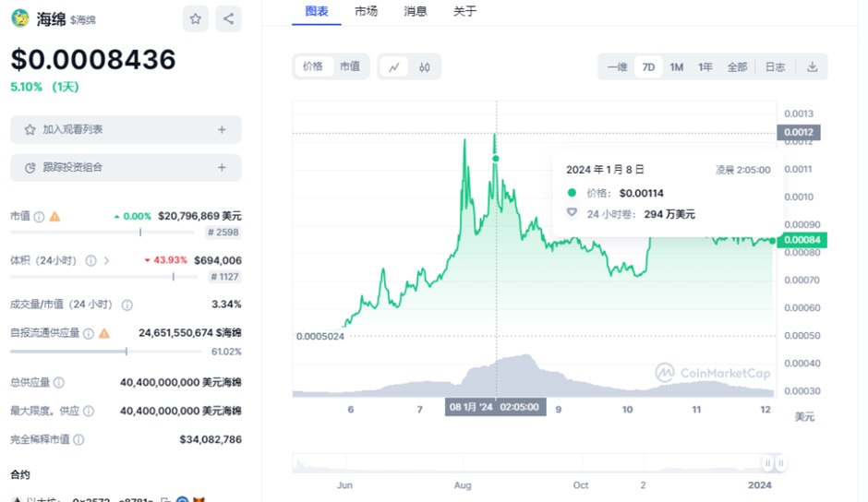
Task: Click the right handle of the range slider
Action: (780, 462)
